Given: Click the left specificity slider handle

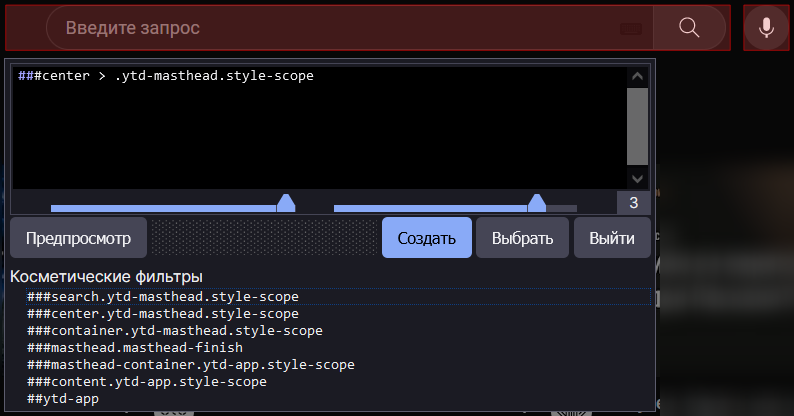Looking at the screenshot, I should (286, 204).
